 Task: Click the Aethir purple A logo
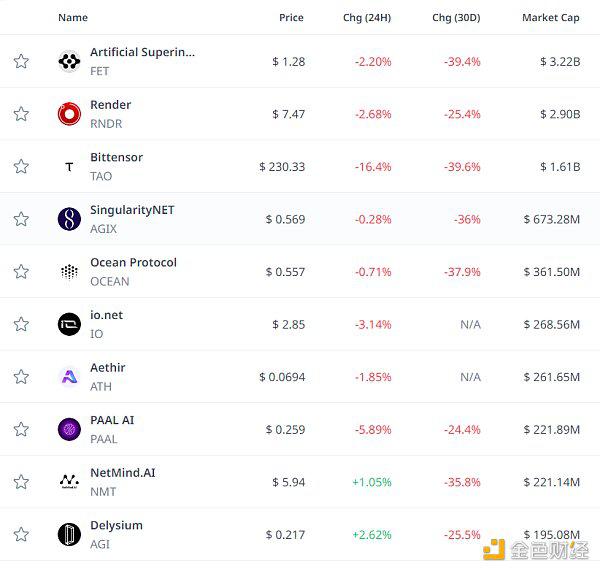[69, 377]
